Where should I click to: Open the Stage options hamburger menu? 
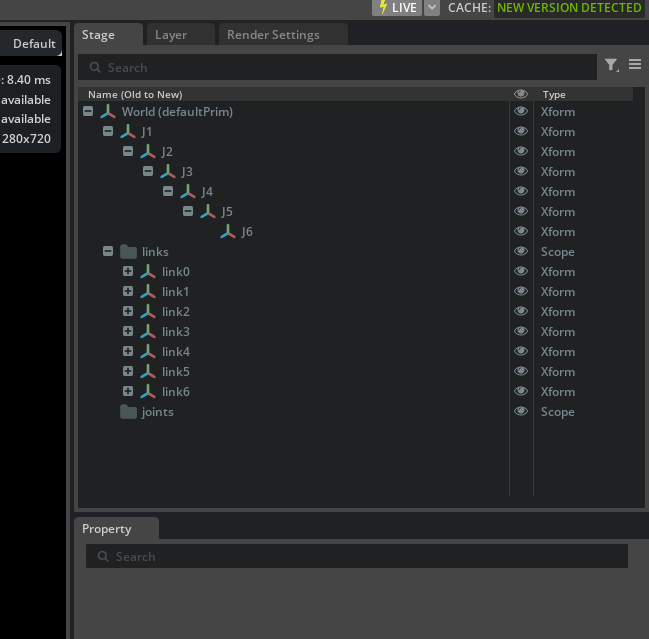click(635, 65)
